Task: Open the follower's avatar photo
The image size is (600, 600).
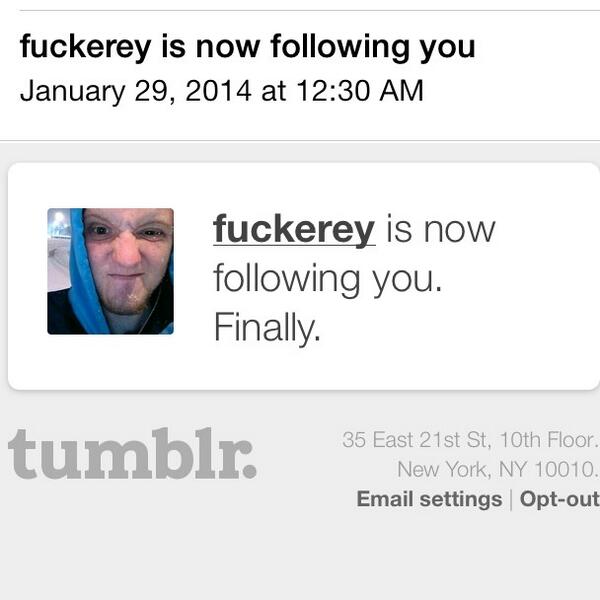Action: [110, 271]
